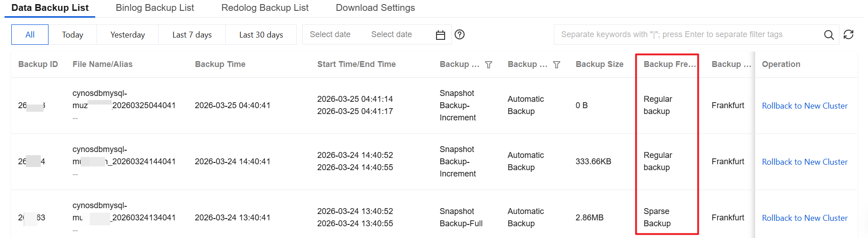Image resolution: width=868 pixels, height=238 pixels.
Task: Click the end date input field
Action: [x=391, y=34]
